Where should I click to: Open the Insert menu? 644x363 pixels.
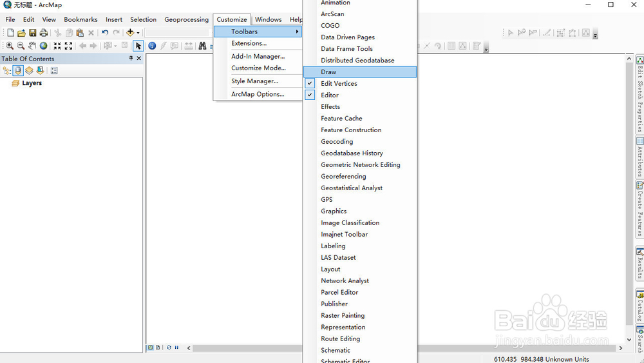tap(114, 19)
